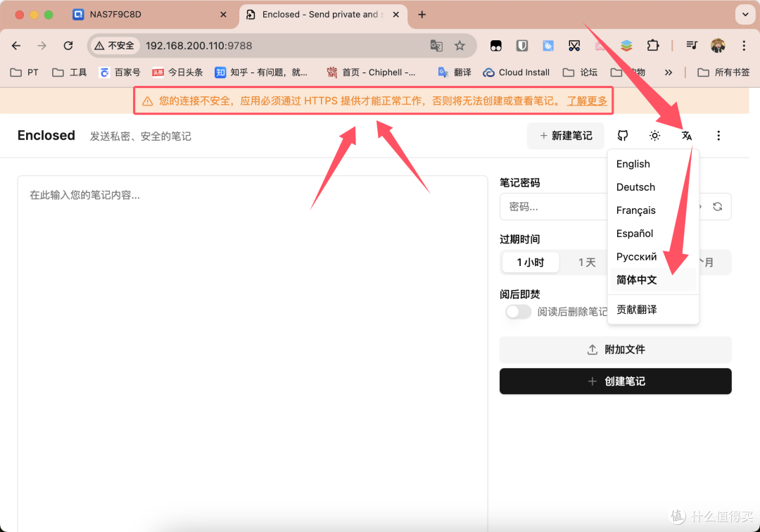Select 1天 as expiry time
This screenshot has width=760, height=532.
click(586, 262)
